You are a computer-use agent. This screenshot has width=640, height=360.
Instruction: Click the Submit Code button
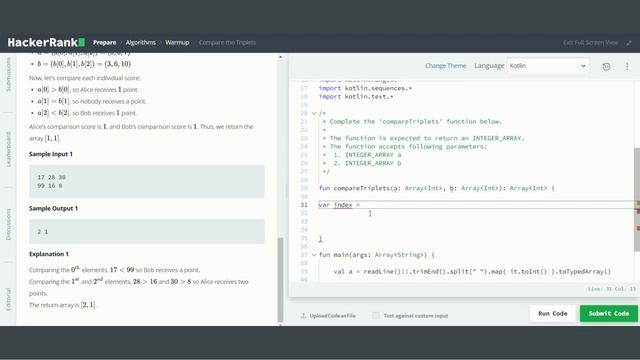click(609, 313)
